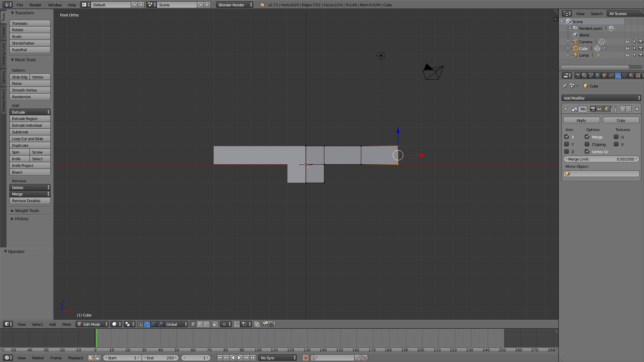The image size is (644, 362).
Task: Toggle the Mirror modifier's viewport visibility eye icon
Action: (x=599, y=109)
